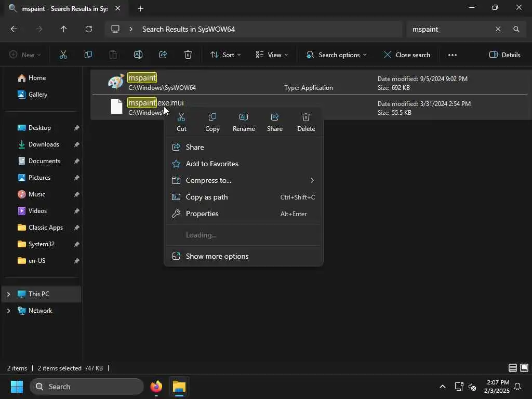Viewport: 532px width, 399px height.
Task: Open the New dropdown
Action: [25, 55]
